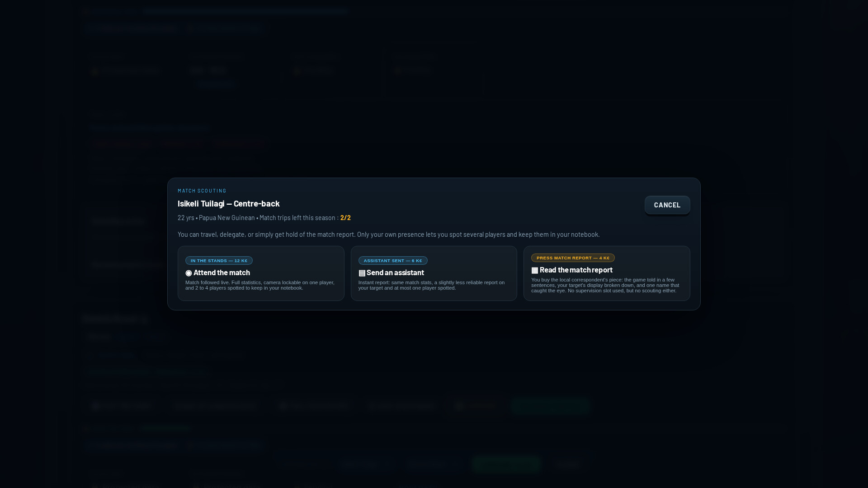Click the 'Isikeli Tuilagi — Centre-back' heading
868x488 pixels.
coord(228,203)
